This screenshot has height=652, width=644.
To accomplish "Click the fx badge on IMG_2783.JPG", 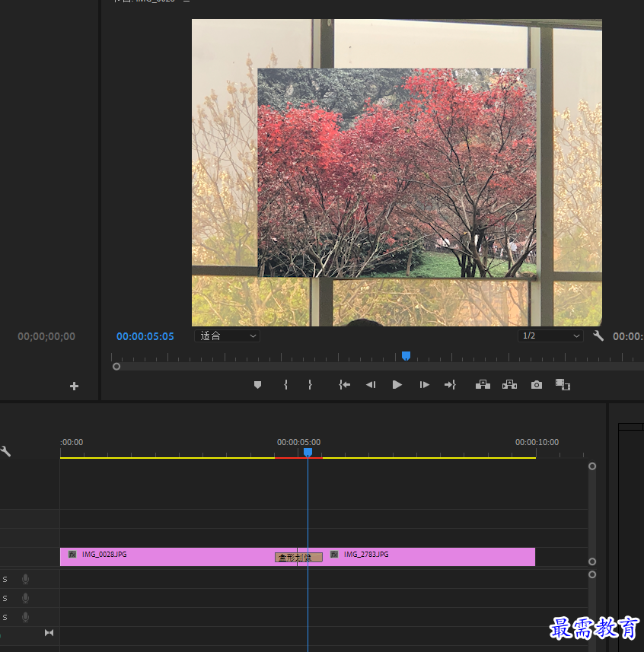I will (334, 555).
